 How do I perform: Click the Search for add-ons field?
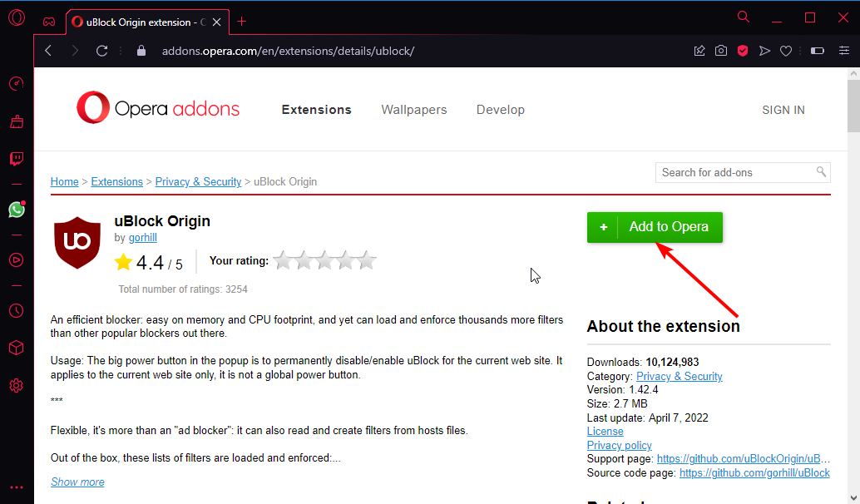tap(743, 172)
